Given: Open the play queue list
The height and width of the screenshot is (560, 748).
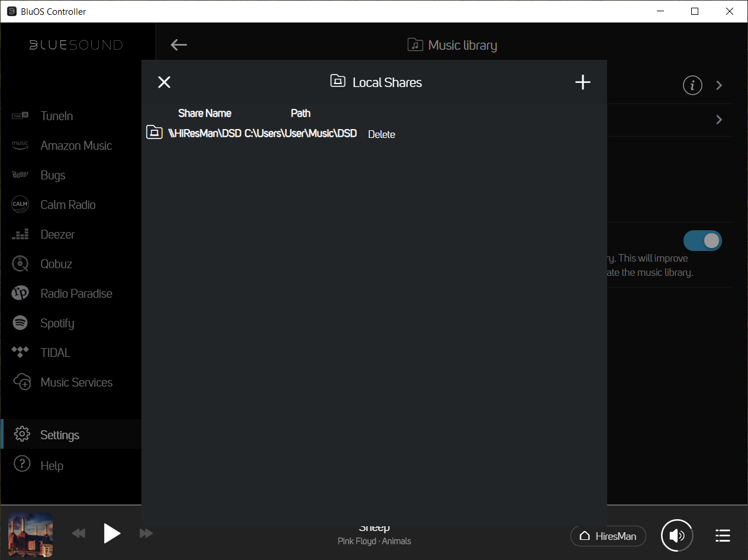Looking at the screenshot, I should [723, 536].
